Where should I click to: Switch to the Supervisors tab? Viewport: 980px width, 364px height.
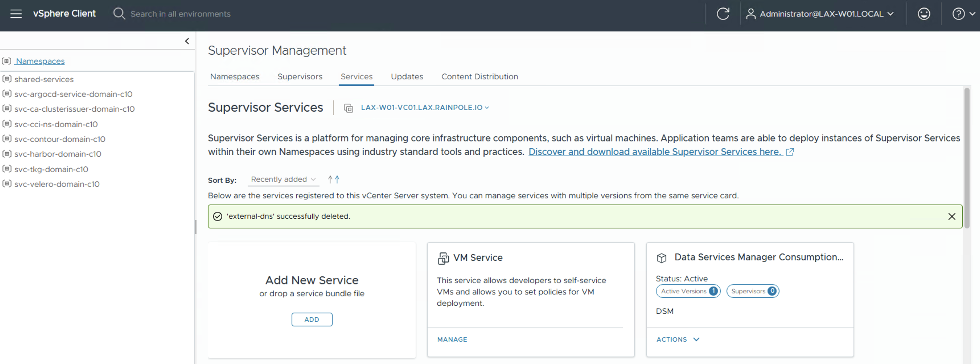point(300,77)
